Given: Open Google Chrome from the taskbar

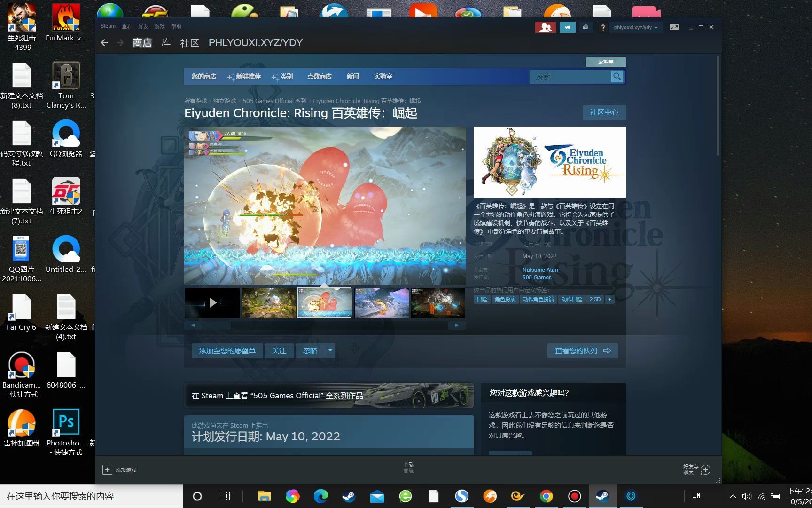Looking at the screenshot, I should (546, 496).
